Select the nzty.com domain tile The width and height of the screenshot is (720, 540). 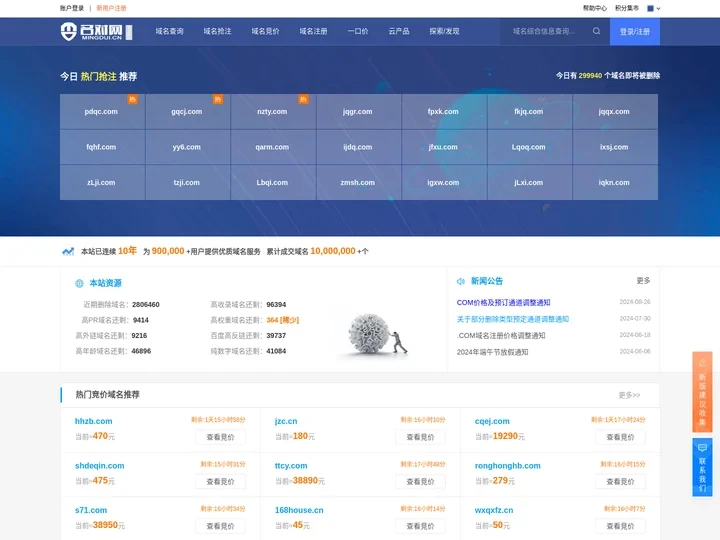point(273,112)
